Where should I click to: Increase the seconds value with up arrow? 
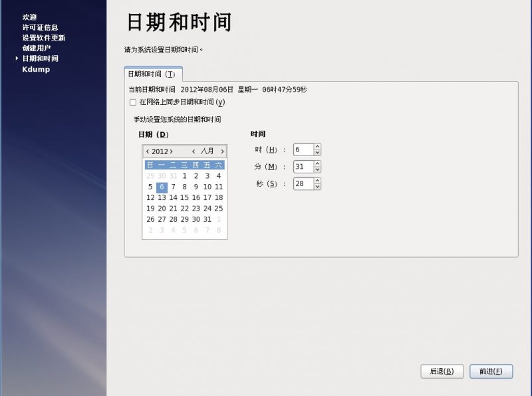coord(317,181)
